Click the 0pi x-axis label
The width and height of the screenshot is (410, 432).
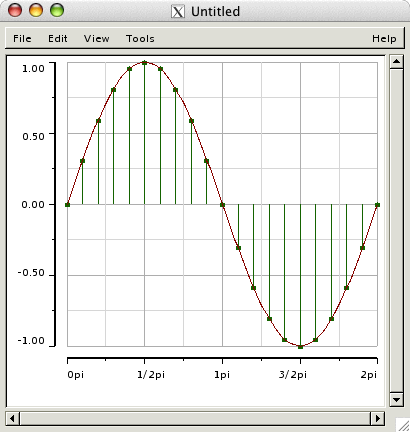[x=76, y=375]
